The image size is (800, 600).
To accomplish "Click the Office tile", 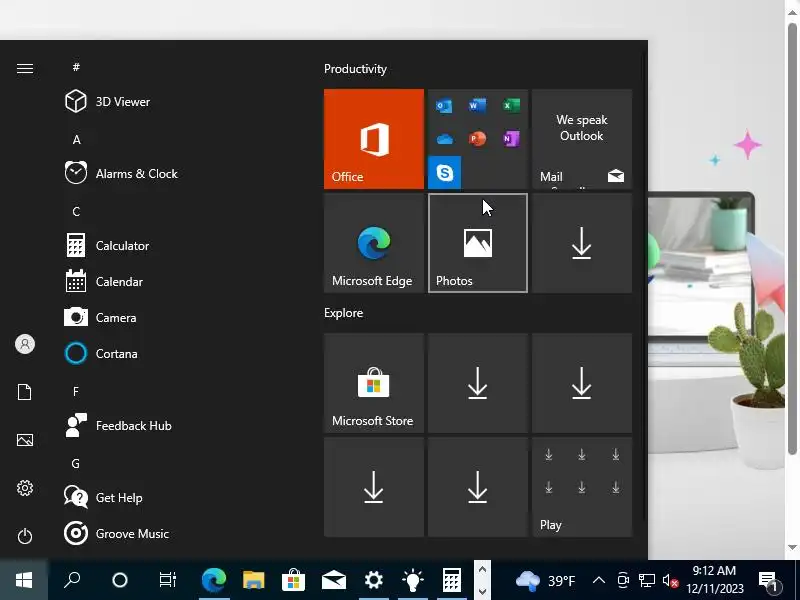I will (x=373, y=139).
